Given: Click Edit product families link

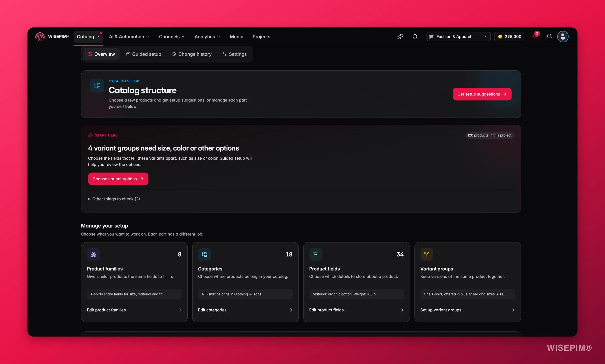Looking at the screenshot, I should click(x=106, y=310).
